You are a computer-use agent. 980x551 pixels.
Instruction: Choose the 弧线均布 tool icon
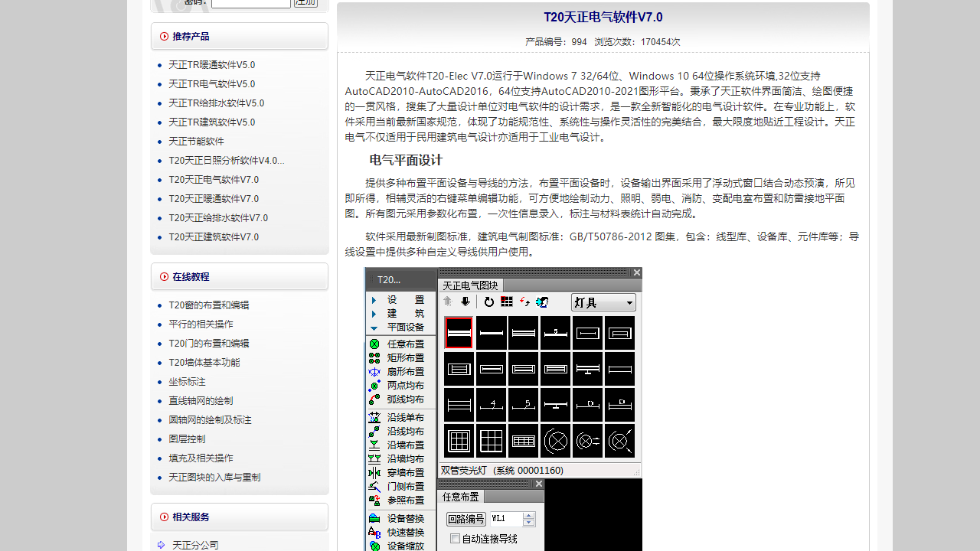pyautogui.click(x=374, y=399)
